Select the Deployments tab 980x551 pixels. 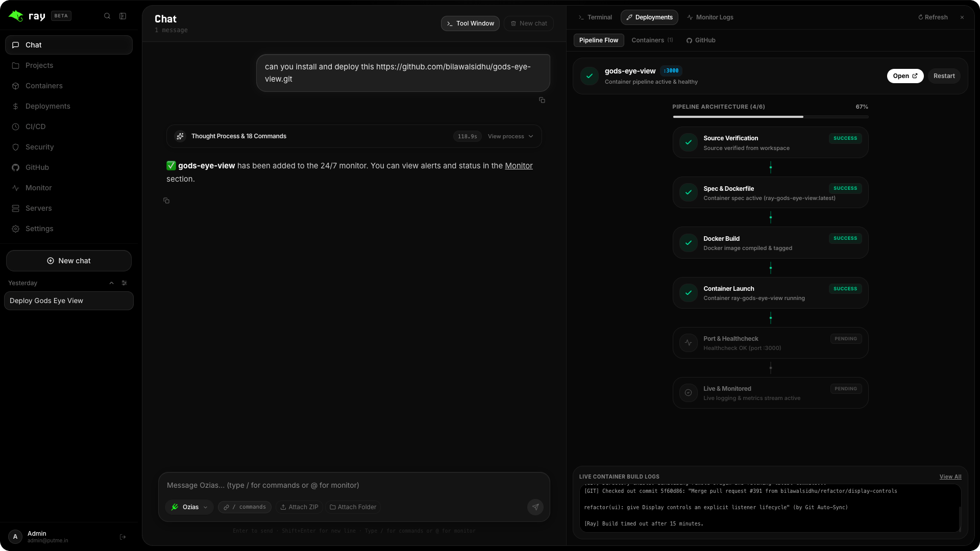pos(649,17)
